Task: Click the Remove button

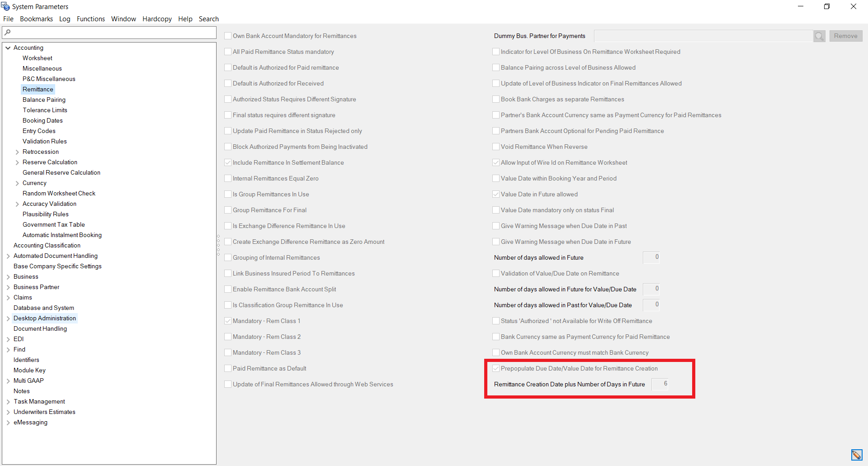Action: (x=845, y=36)
